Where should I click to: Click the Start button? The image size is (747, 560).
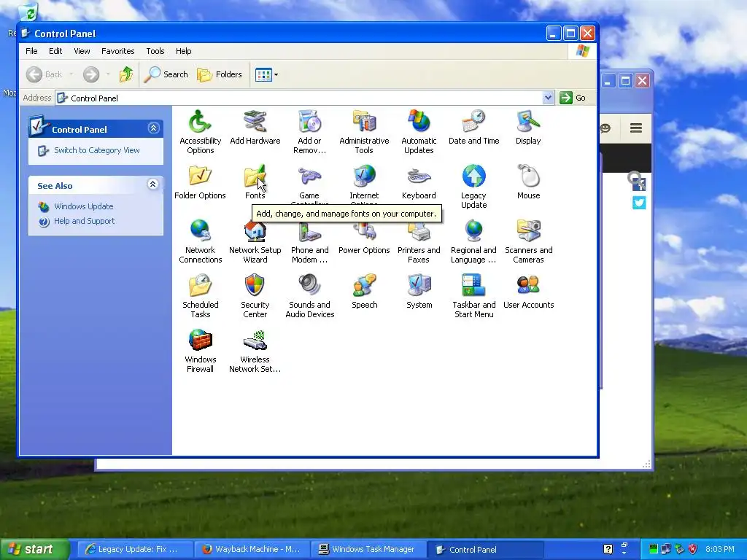click(x=34, y=549)
